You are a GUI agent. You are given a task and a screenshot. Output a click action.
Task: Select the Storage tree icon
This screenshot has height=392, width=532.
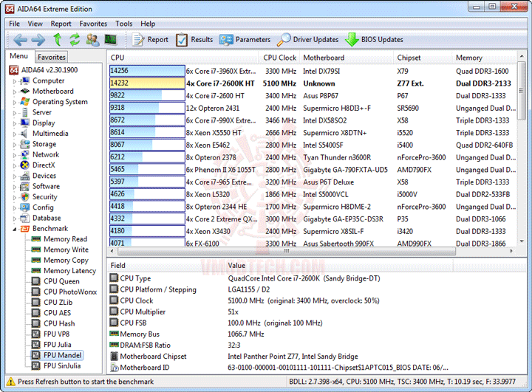pos(24,144)
